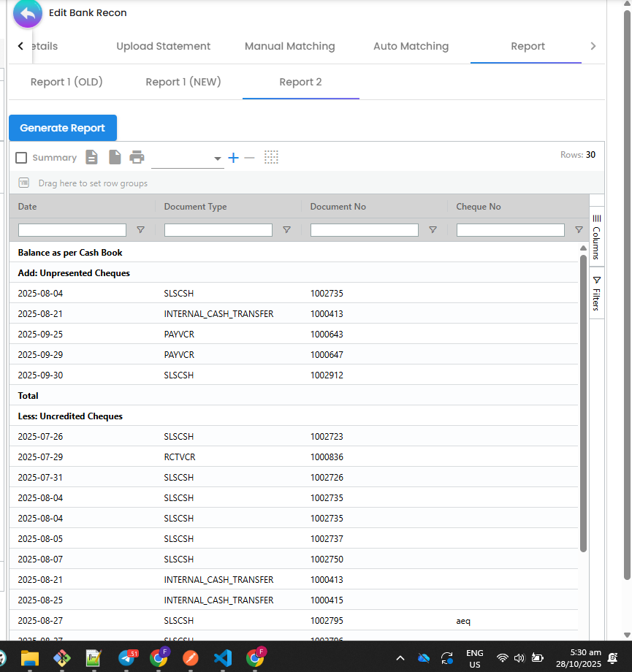Viewport: 632px width, 672px height.
Task: Click the right chevron after Report tab
Action: coord(593,45)
